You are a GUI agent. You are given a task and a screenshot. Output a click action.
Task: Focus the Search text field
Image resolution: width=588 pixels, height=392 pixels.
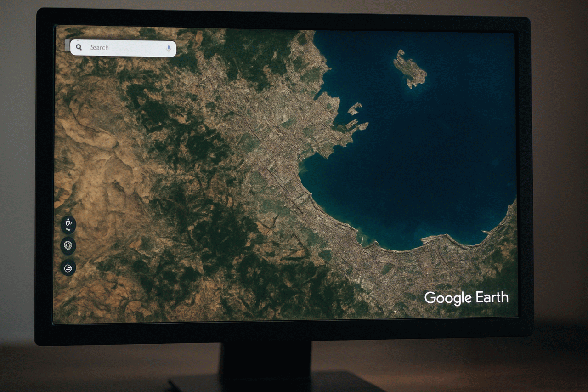(x=123, y=48)
